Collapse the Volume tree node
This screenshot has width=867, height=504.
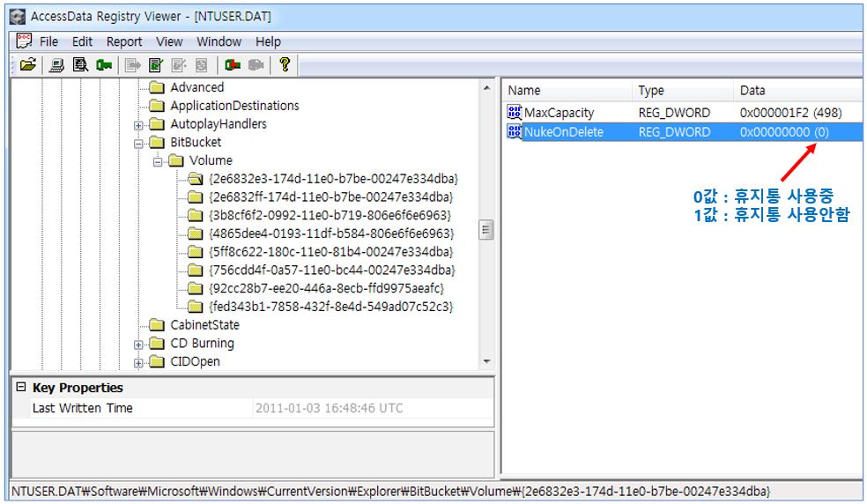pyautogui.click(x=158, y=161)
